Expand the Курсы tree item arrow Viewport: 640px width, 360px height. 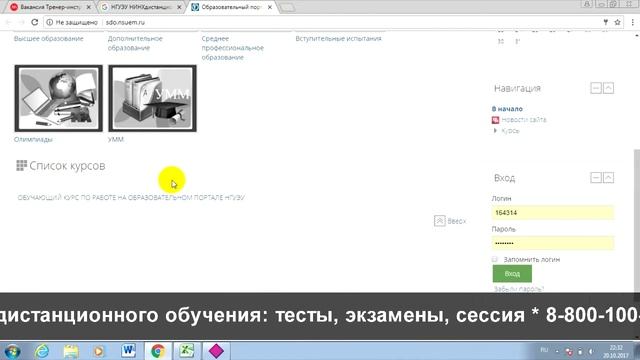[496, 131]
